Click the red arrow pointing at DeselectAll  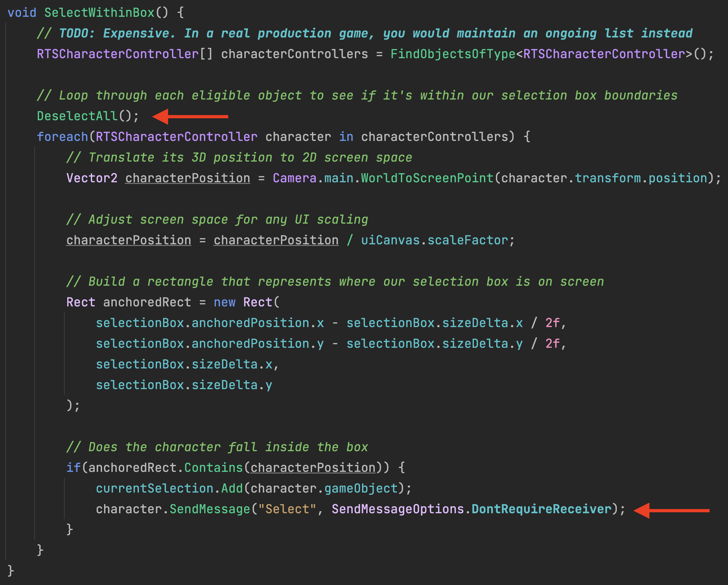tap(190, 116)
